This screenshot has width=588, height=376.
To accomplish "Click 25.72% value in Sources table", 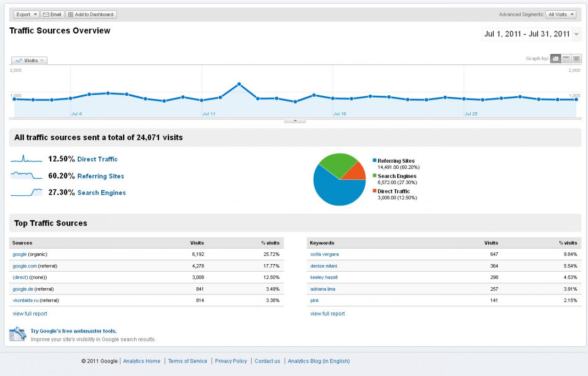I will (270, 254).
